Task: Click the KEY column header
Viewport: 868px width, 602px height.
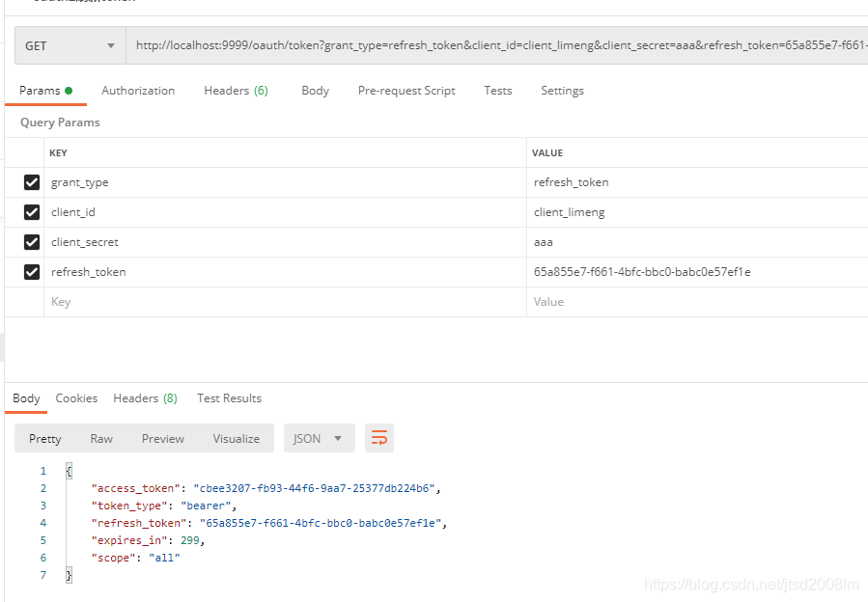Action: tap(58, 153)
